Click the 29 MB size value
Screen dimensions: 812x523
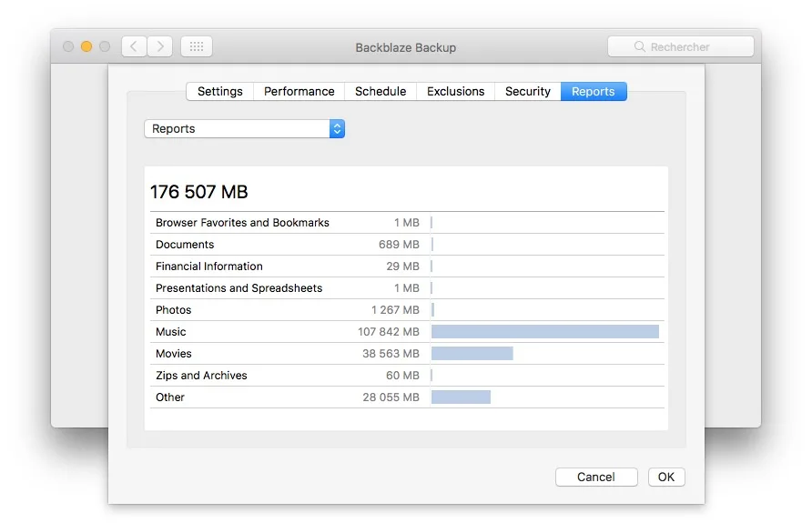coord(402,266)
